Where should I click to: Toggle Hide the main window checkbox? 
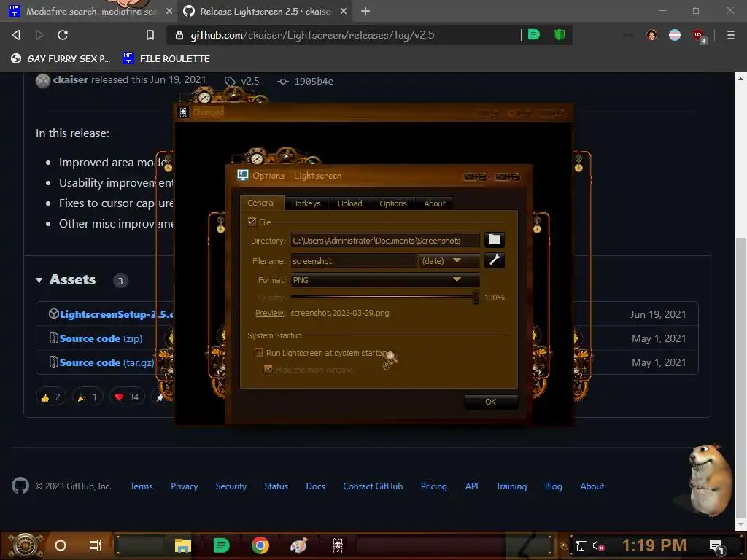(268, 369)
